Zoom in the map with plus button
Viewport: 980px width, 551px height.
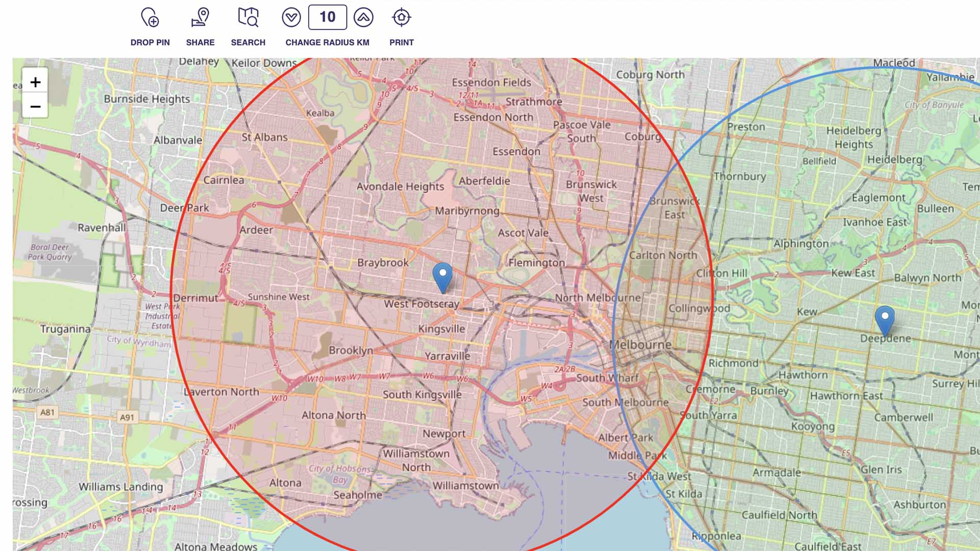point(35,82)
